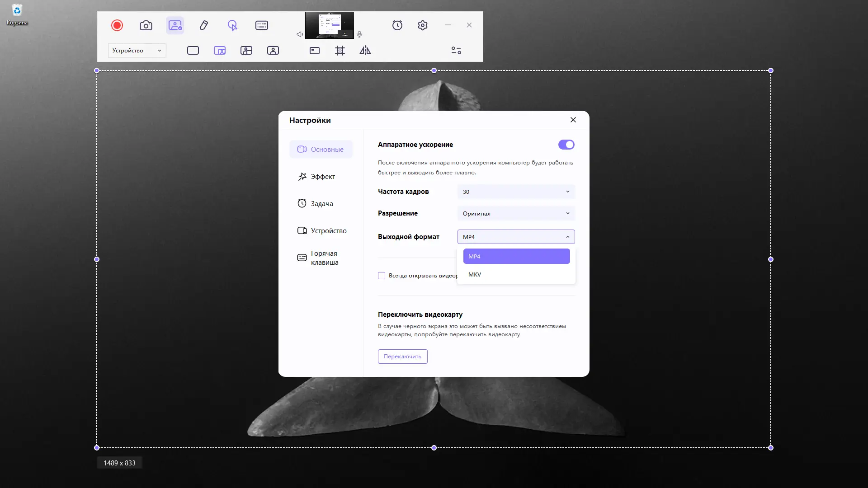The image size is (868, 488).
Task: Check the 'Всегда открывать видео' checkbox
Action: click(382, 276)
